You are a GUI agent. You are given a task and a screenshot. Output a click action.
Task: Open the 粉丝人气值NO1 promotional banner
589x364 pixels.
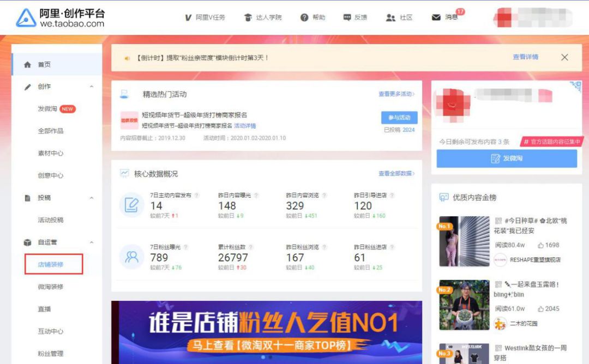pyautogui.click(x=266, y=332)
